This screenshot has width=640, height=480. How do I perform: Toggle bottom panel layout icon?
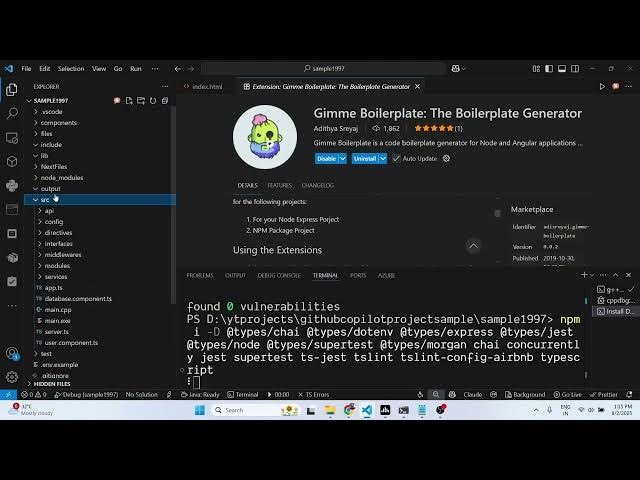coord(562,69)
